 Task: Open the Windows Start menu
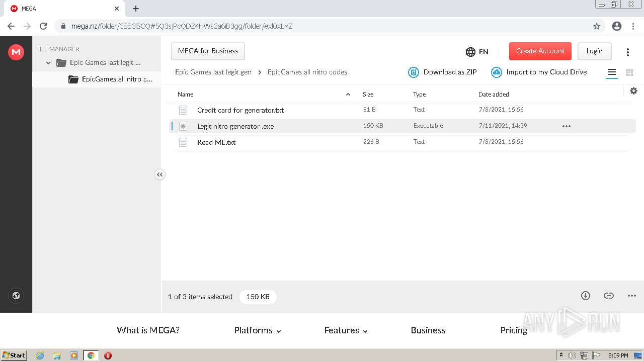[x=14, y=355]
